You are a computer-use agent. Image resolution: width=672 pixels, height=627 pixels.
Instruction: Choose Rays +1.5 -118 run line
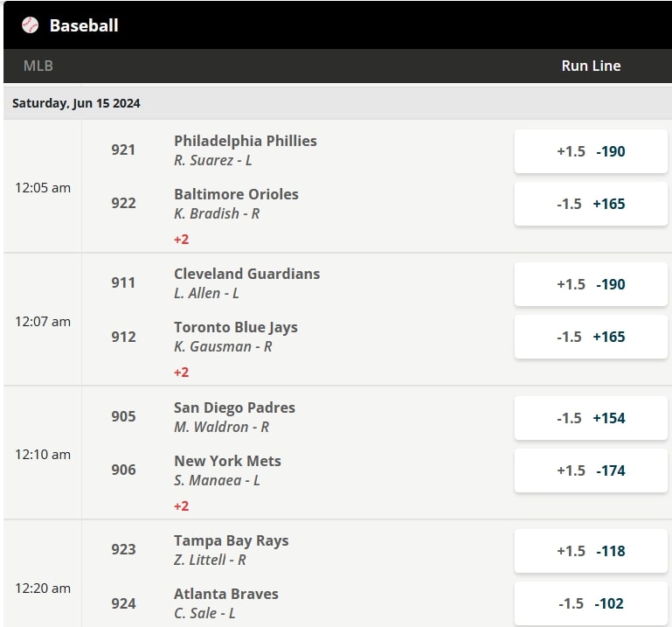[x=591, y=551]
